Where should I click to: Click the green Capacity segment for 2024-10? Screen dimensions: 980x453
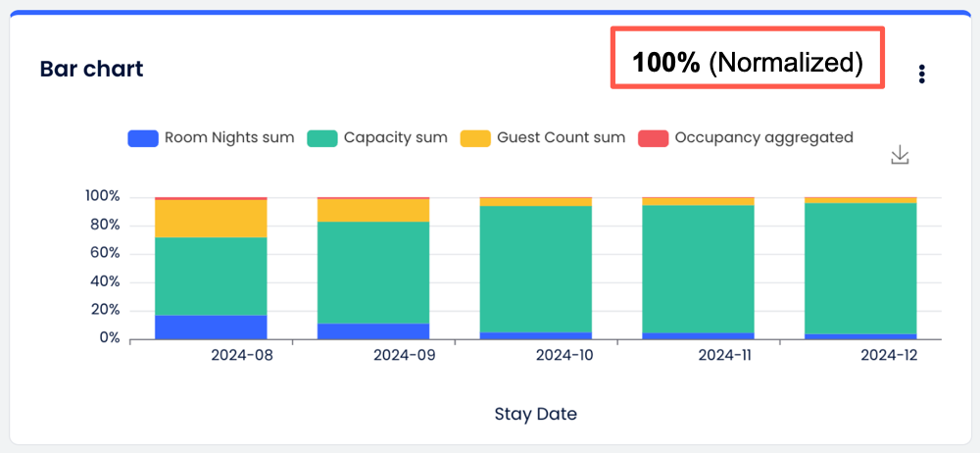[535, 269]
